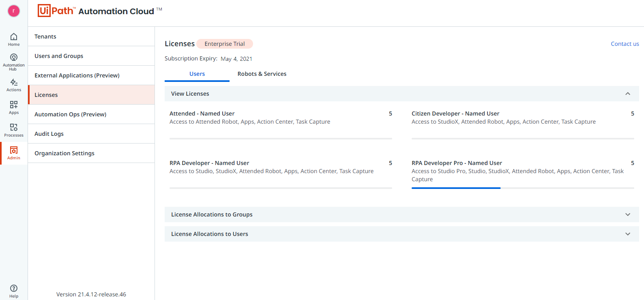Viewport: 644px width, 300px height.
Task: Click the Citizen Developer usage bar
Action: [x=523, y=139]
